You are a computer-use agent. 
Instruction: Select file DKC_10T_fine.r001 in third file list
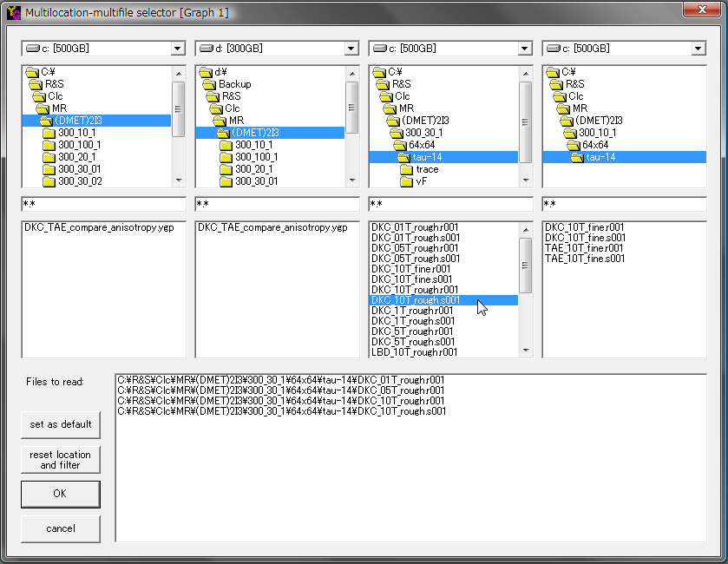pyautogui.click(x=411, y=269)
